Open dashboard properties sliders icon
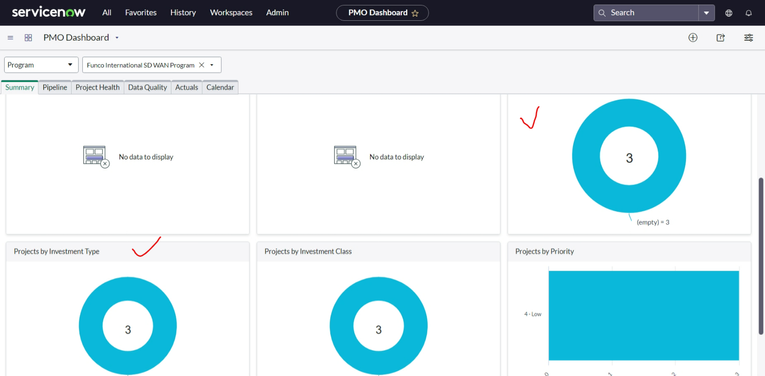The height and width of the screenshot is (376, 765). click(x=748, y=38)
